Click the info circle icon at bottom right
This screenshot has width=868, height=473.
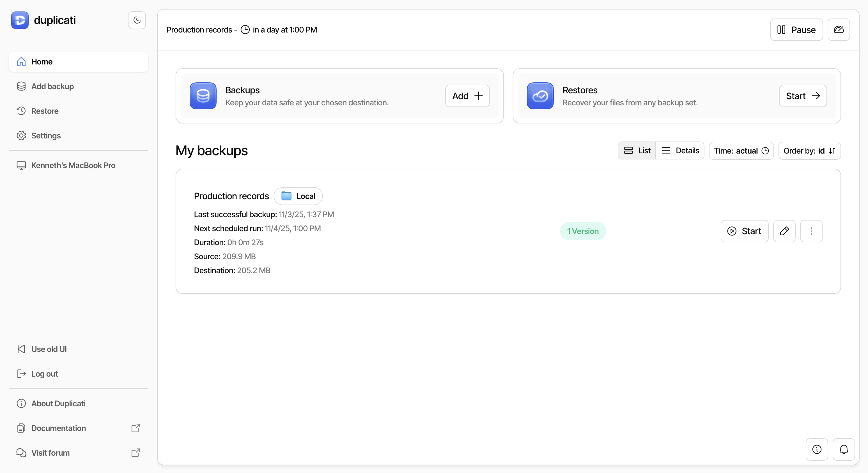pyautogui.click(x=816, y=449)
